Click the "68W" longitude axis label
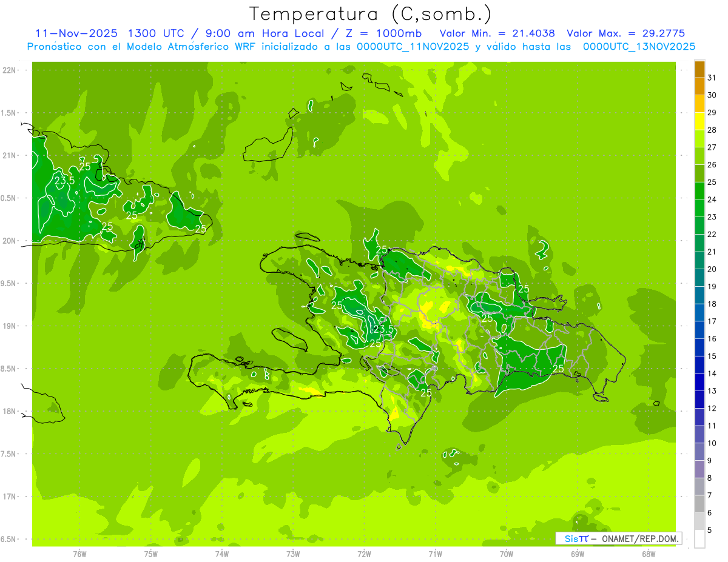This screenshot has height=562, width=728. click(x=649, y=554)
